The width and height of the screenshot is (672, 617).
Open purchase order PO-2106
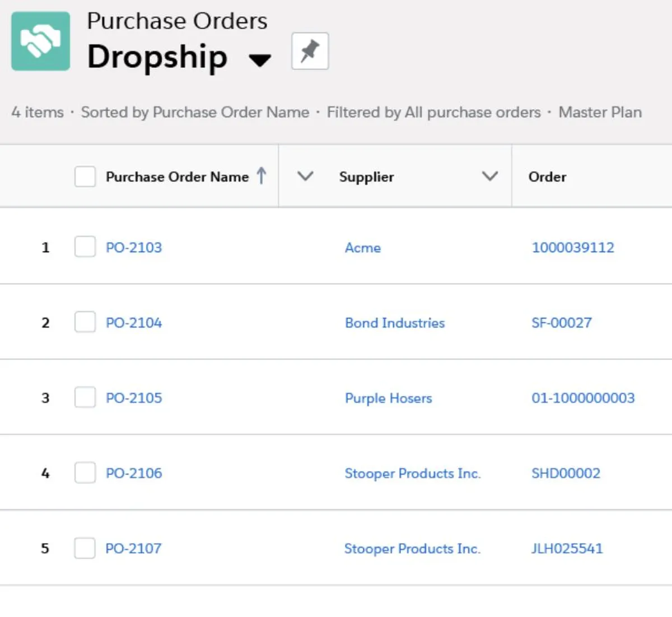click(134, 473)
